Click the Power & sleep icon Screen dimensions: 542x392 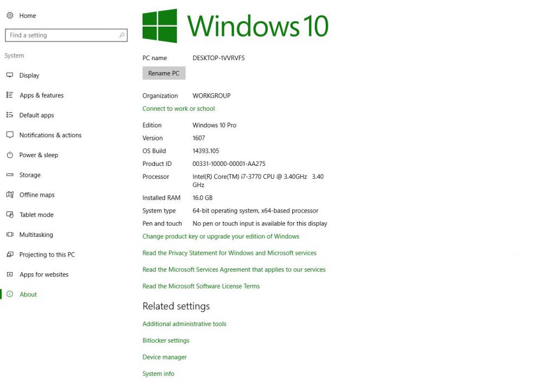(9, 155)
